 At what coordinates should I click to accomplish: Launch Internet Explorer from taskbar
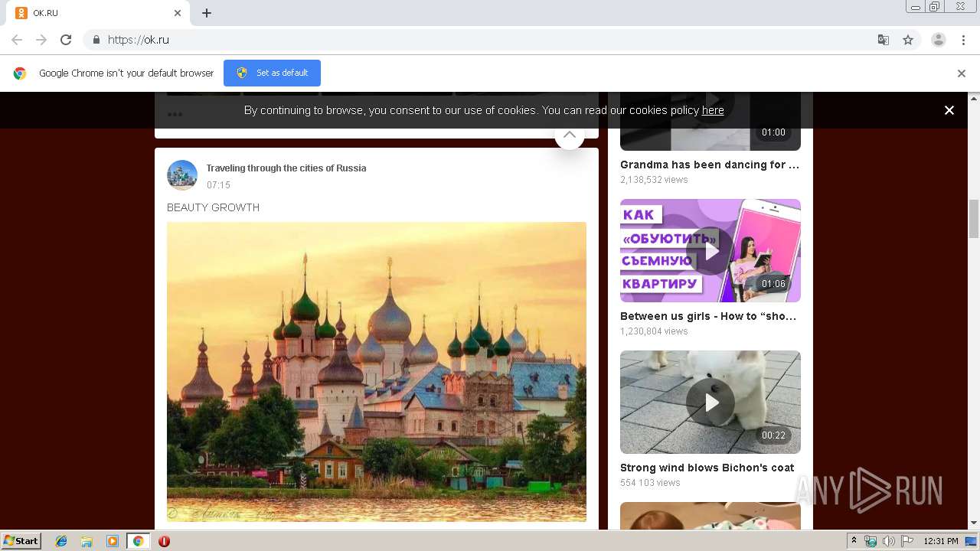pos(61,541)
